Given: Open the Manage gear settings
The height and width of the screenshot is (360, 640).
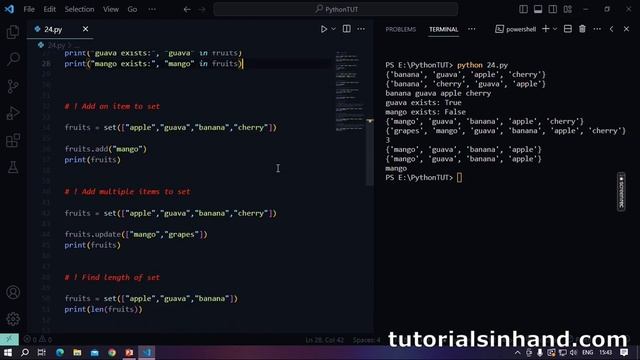Looking at the screenshot, I should pyautogui.click(x=13, y=319).
